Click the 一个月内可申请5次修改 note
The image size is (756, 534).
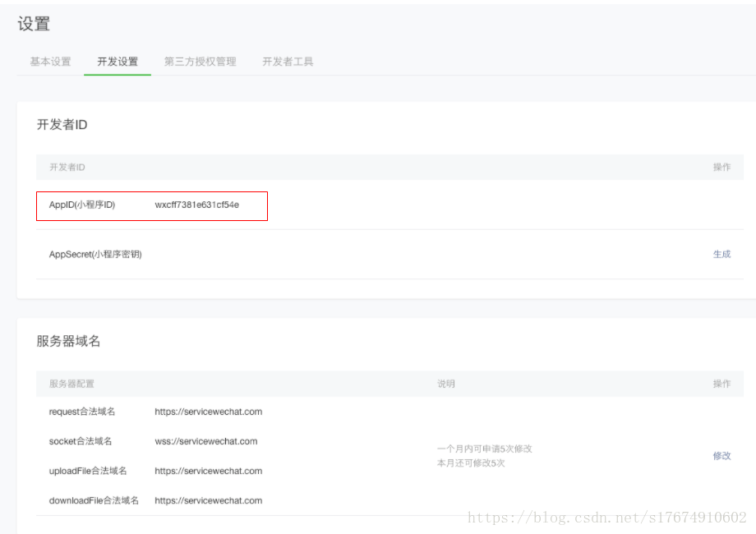(x=485, y=449)
